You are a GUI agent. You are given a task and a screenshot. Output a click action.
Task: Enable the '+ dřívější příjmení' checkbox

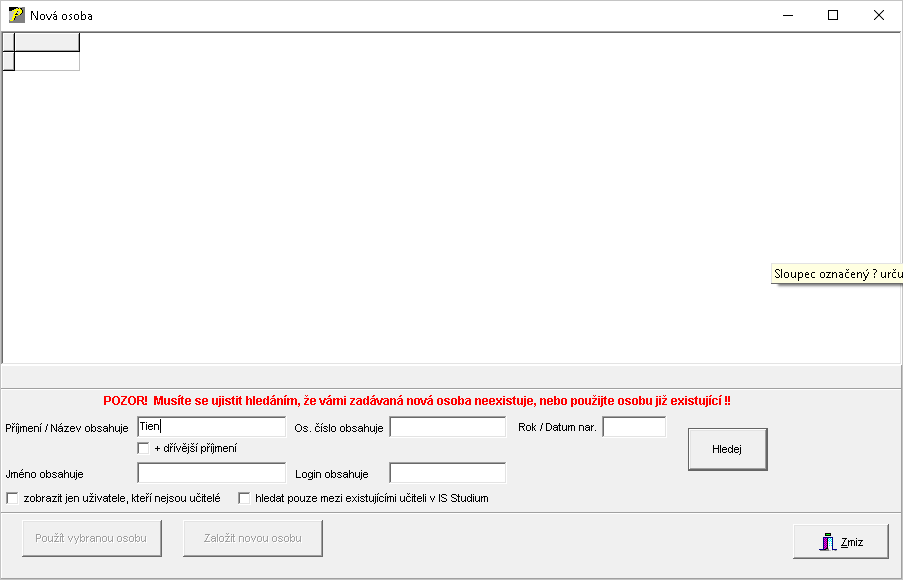click(144, 448)
